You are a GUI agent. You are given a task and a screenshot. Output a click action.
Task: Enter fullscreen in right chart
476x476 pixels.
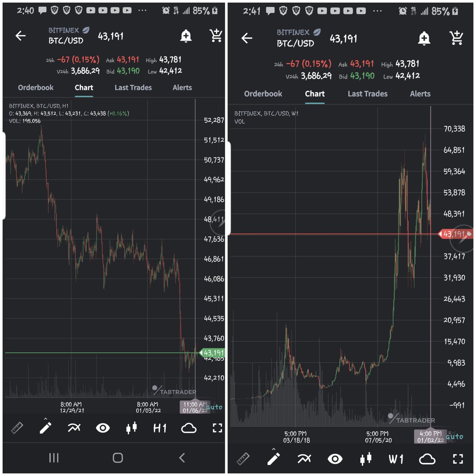[x=458, y=459]
